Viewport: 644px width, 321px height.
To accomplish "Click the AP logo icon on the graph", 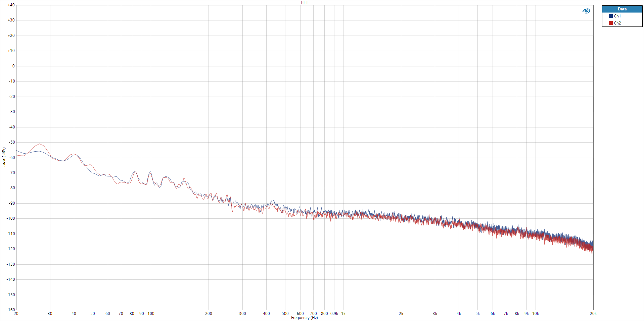I will click(586, 11).
